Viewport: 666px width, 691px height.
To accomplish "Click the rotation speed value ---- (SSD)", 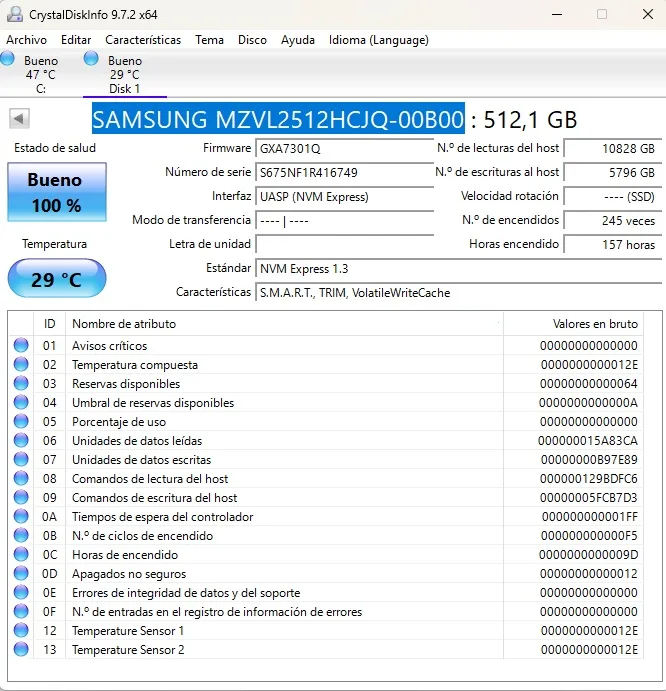I will (x=613, y=197).
